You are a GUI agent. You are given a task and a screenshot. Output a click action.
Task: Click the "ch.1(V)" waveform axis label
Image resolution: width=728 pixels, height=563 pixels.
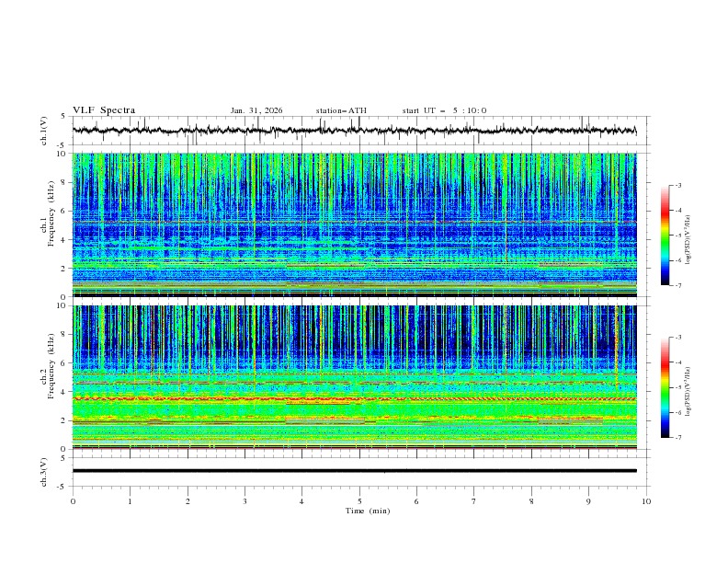click(x=44, y=131)
